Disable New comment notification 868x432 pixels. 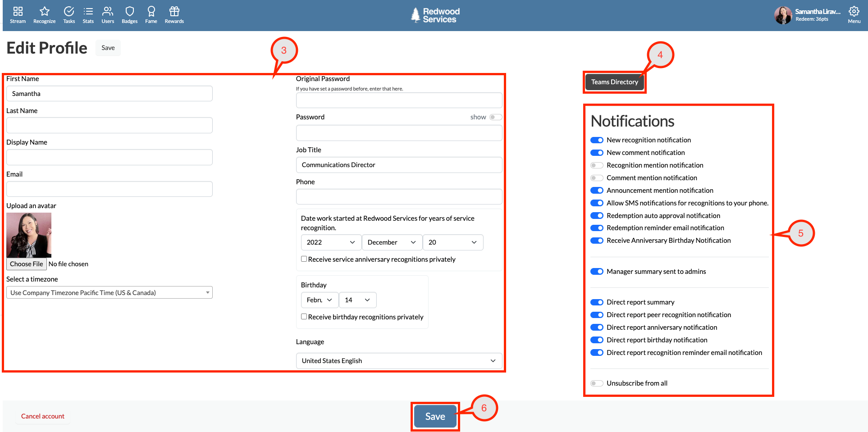pyautogui.click(x=597, y=152)
